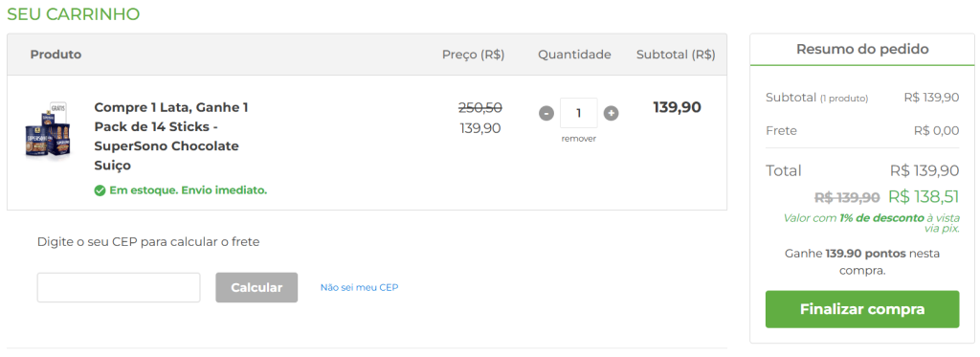Click the Frete R$ 0,00 value
This screenshot has width=980, height=357.
pos(936,131)
